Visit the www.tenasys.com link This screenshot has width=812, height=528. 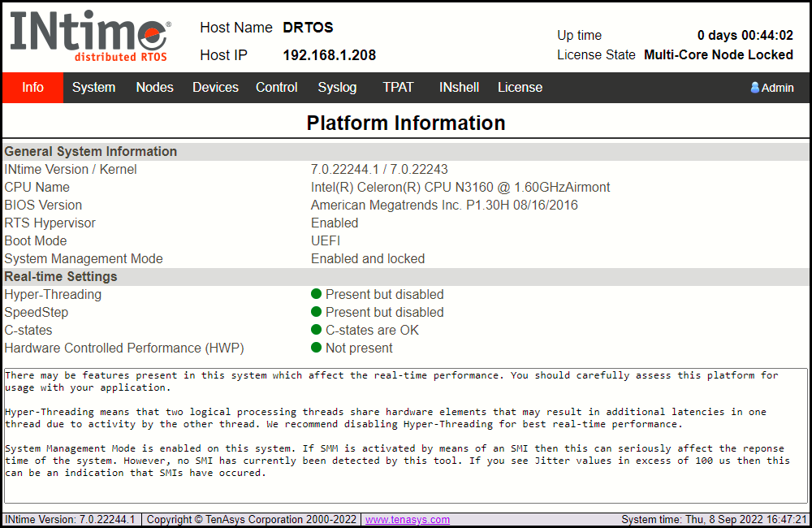(x=407, y=519)
